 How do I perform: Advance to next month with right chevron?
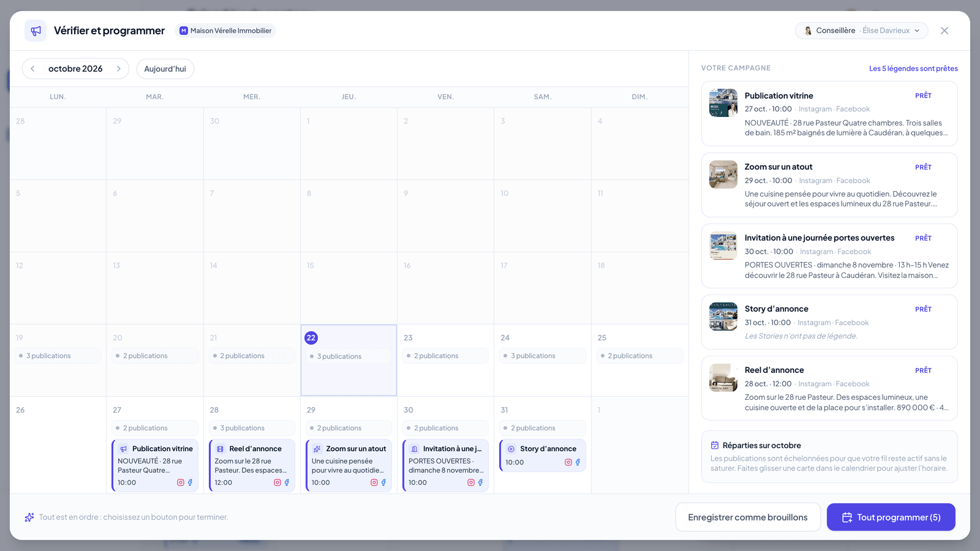click(118, 69)
